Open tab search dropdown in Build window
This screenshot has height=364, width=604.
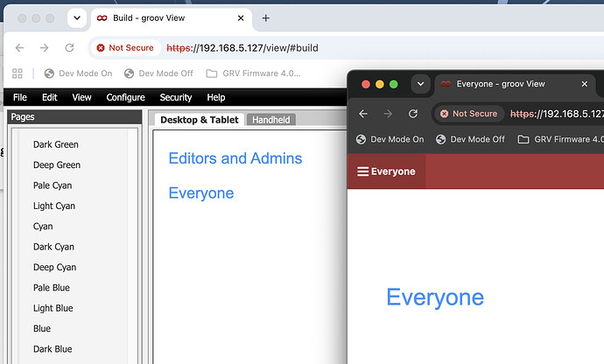click(77, 18)
